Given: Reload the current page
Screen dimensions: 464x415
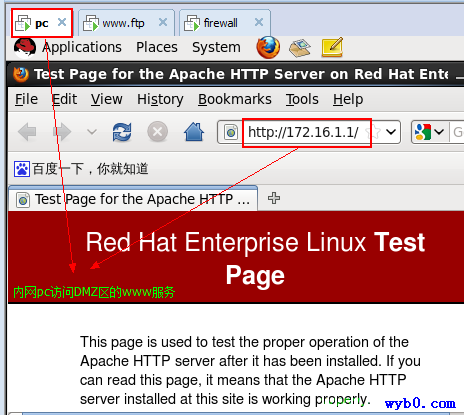Looking at the screenshot, I should tap(122, 132).
